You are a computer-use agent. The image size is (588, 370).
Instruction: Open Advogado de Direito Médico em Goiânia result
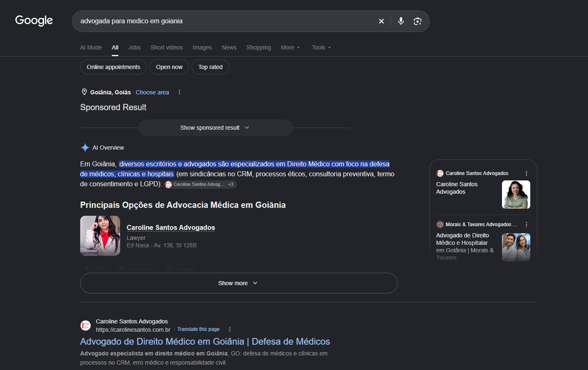click(x=205, y=341)
